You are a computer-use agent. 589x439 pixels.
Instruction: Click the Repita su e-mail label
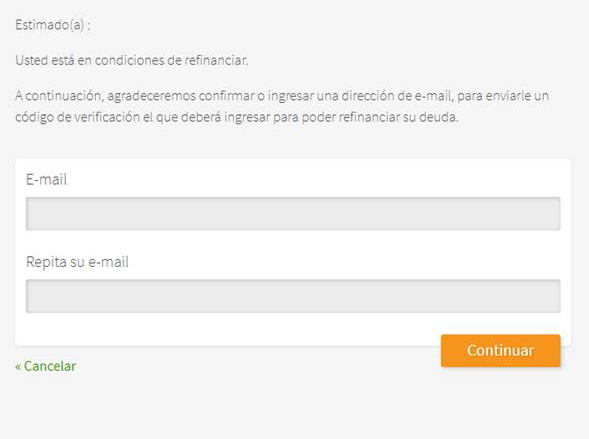pyautogui.click(x=77, y=262)
